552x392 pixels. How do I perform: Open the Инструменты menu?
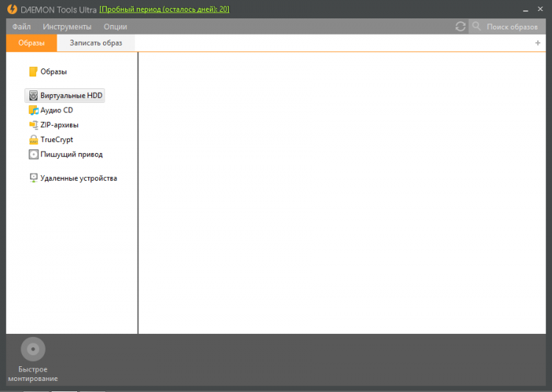pos(67,26)
